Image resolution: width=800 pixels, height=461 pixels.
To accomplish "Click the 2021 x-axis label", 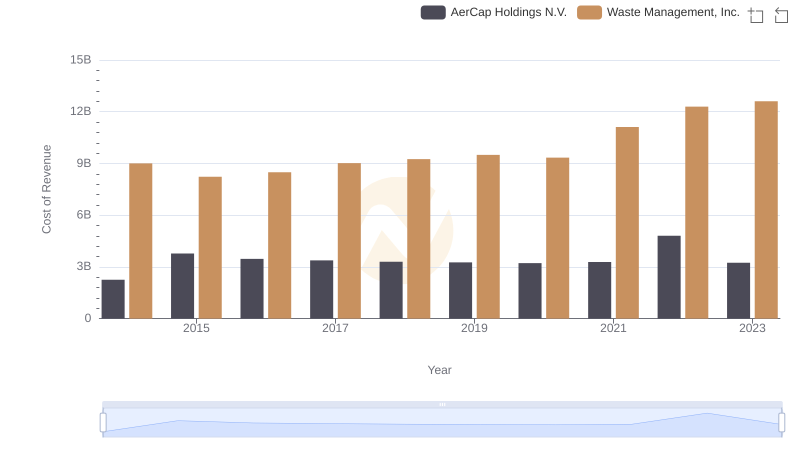I will pos(613,328).
